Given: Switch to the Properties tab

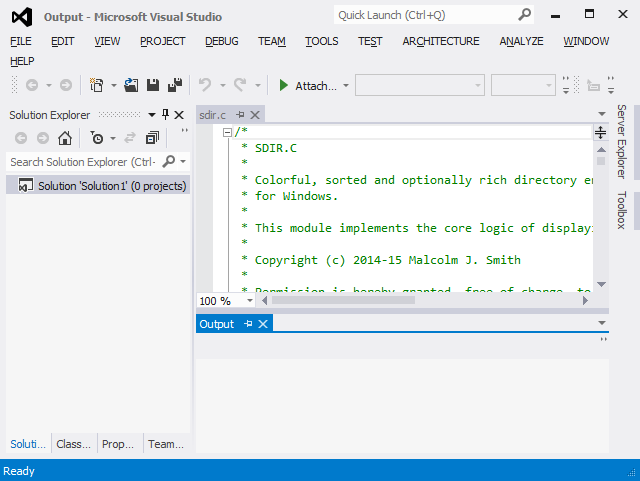Looking at the screenshot, I should coord(118,444).
